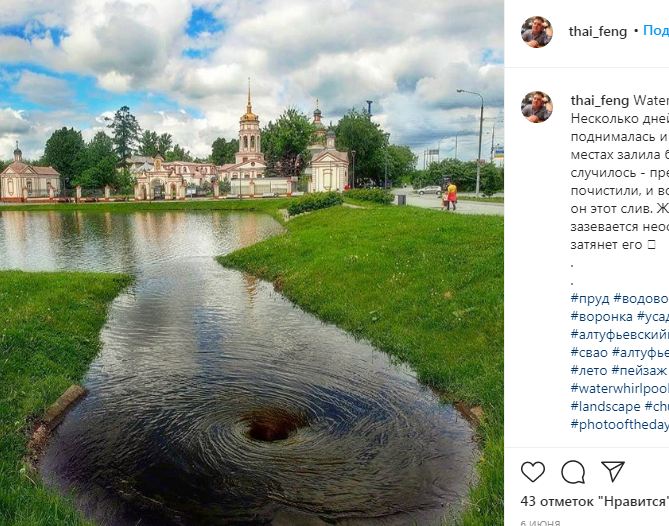
Task: Open the thai_feng username in the header
Action: tap(598, 32)
